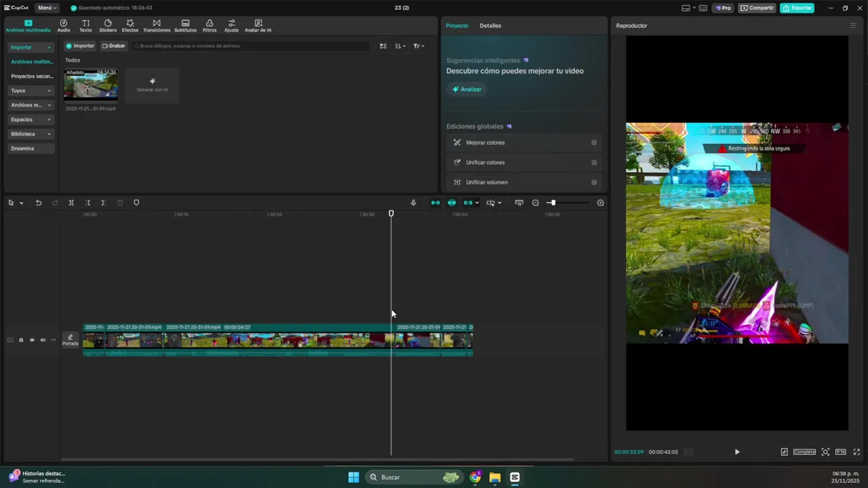Screen dimensions: 868x488
Task: Open the Reproductor panel menu icon
Action: point(853,26)
